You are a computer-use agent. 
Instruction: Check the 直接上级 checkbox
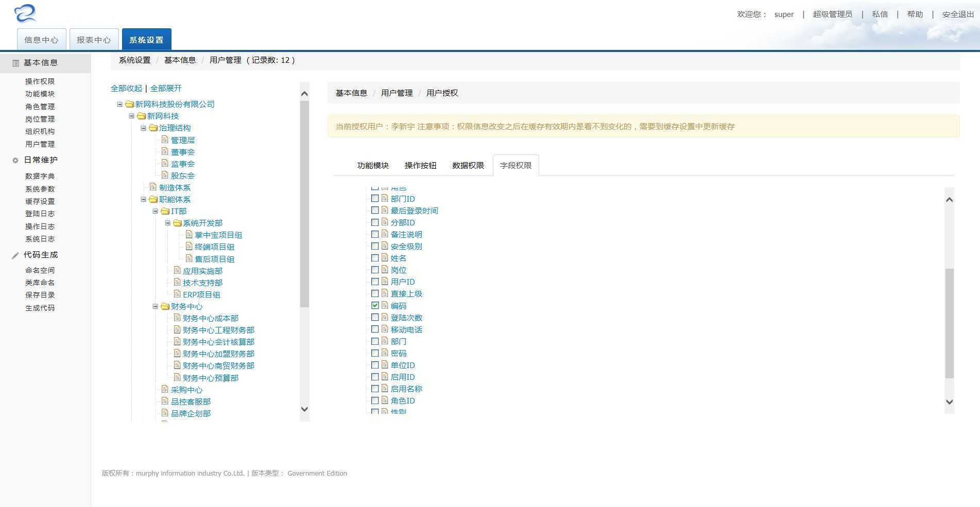pyautogui.click(x=375, y=293)
